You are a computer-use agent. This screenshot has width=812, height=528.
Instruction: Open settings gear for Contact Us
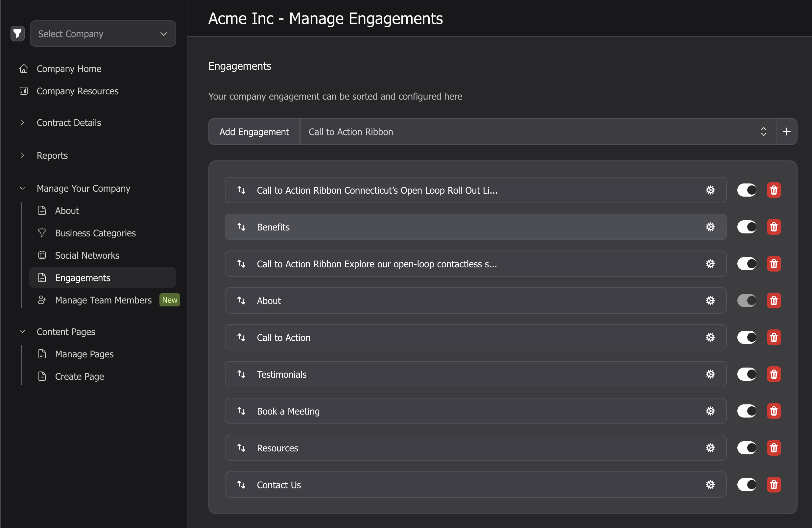click(x=710, y=485)
